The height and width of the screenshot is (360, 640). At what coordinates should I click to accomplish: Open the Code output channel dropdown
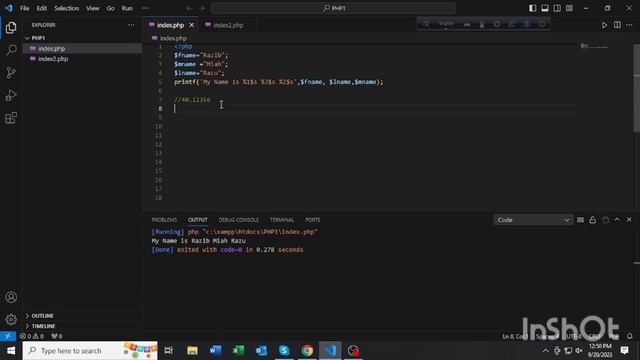(x=533, y=220)
